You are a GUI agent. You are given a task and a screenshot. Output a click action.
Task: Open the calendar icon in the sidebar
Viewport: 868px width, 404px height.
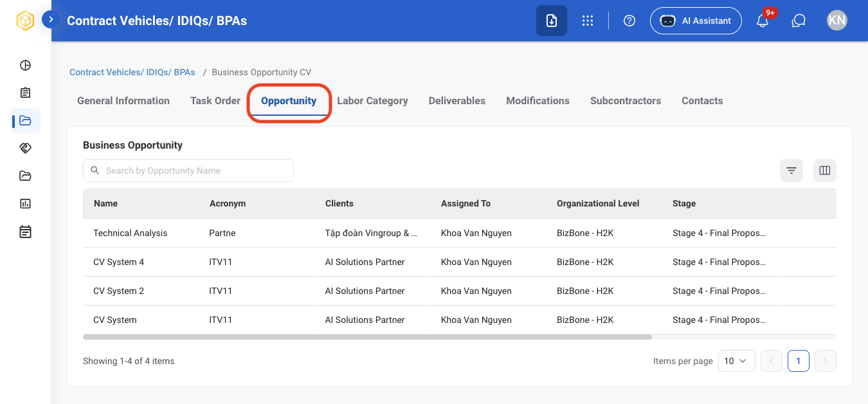pyautogui.click(x=25, y=232)
